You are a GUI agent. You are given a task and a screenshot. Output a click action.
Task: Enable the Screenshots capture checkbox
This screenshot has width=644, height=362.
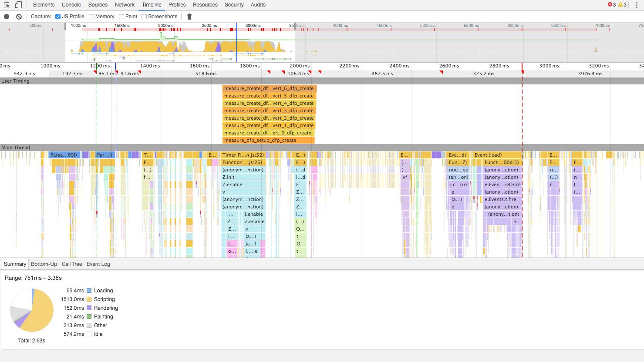tap(144, 17)
